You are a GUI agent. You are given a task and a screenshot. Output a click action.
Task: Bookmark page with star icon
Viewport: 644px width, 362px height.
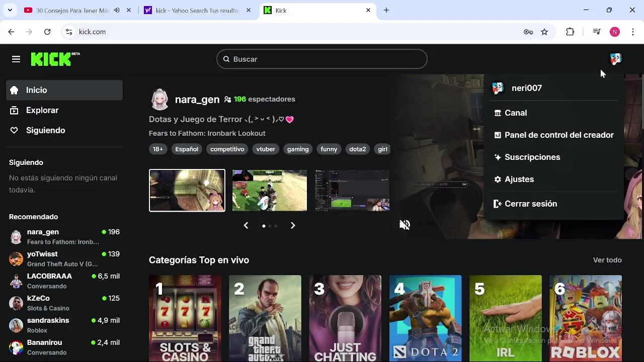coord(544,32)
